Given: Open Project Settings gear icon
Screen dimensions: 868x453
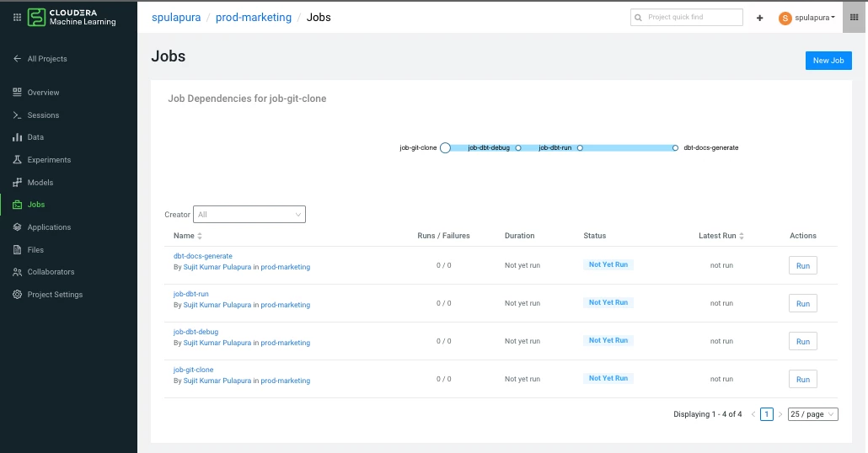Looking at the screenshot, I should (x=17, y=294).
